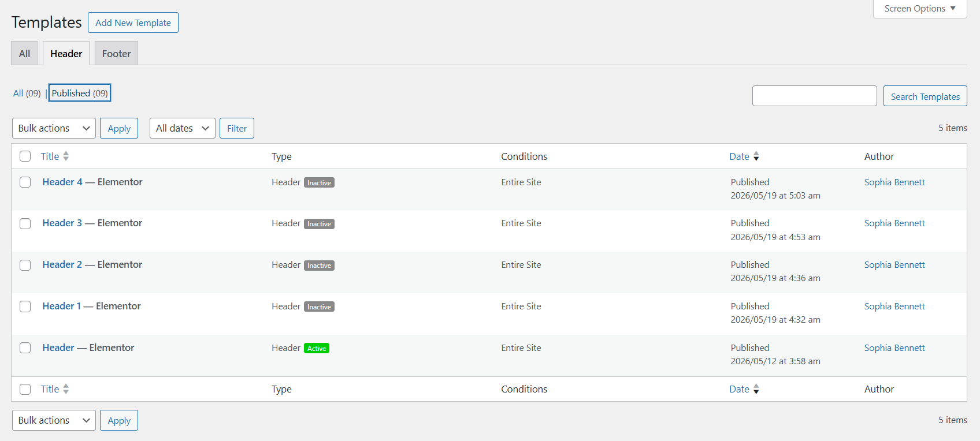Image resolution: width=980 pixels, height=441 pixels.
Task: Check the Header 4 row checkbox
Action: coord(25,182)
